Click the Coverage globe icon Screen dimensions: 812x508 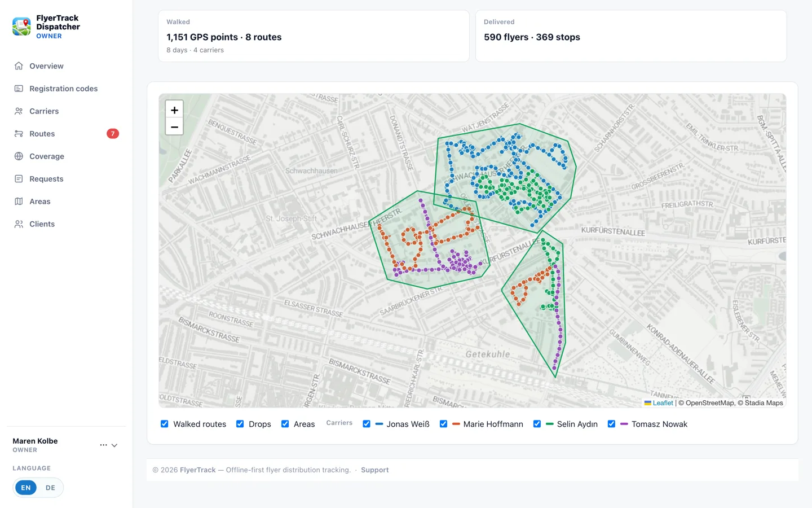pos(19,156)
